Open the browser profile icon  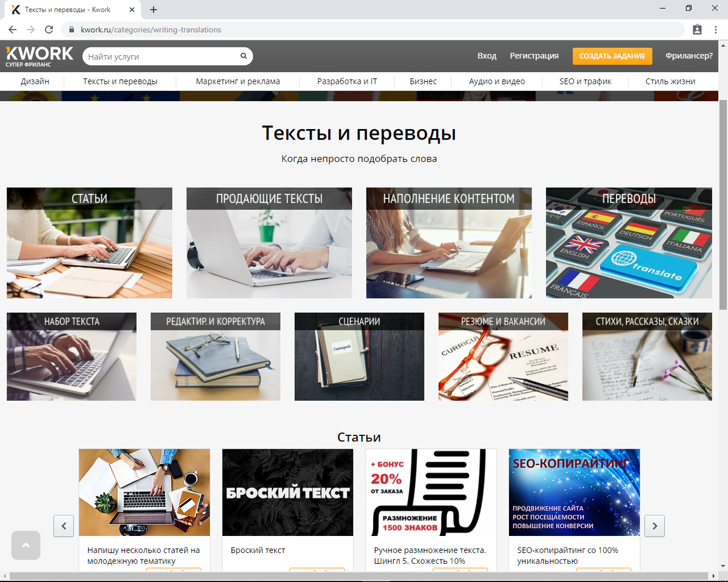tap(697, 29)
